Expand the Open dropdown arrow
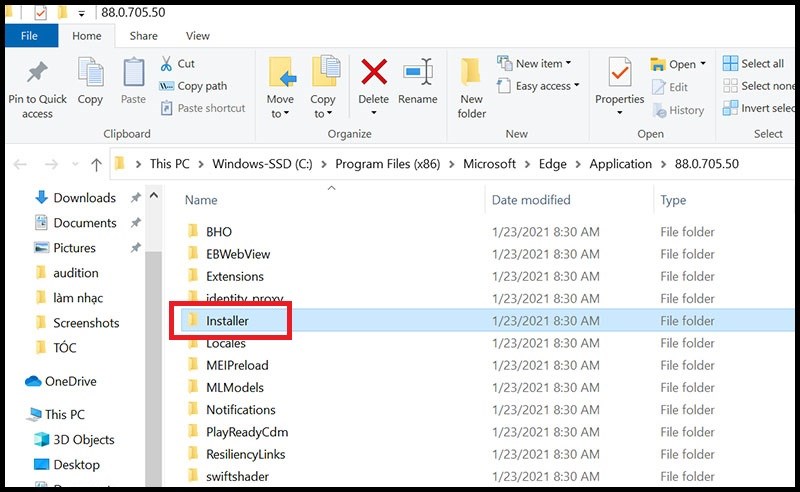Viewport: 800px width, 492px height. pyautogui.click(x=703, y=64)
